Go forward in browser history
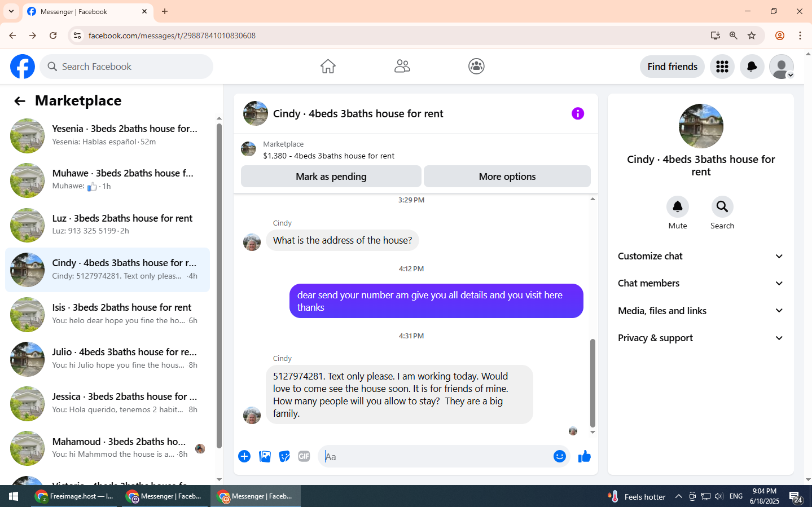Screen dimensions: 812x507 click(33, 36)
